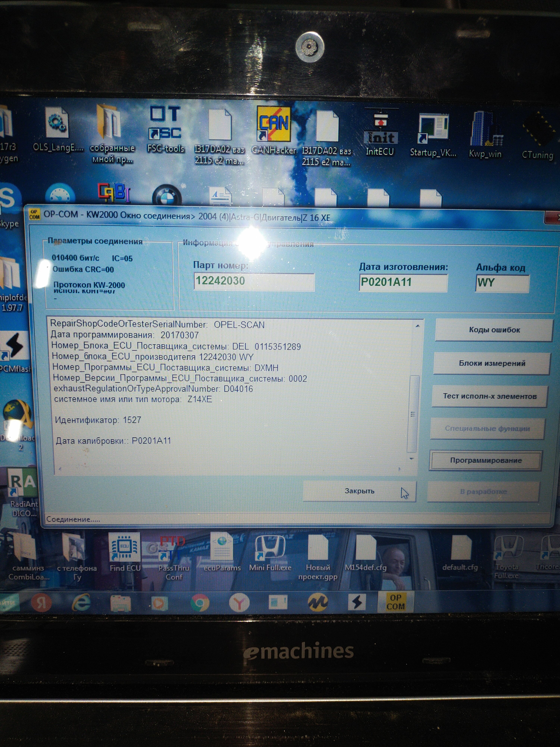
Task: Click the Закрыть button
Action: point(359,491)
